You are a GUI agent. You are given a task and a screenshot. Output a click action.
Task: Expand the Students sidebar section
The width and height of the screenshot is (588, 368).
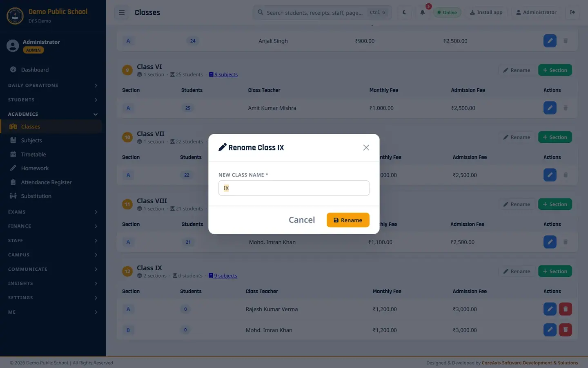[53, 100]
